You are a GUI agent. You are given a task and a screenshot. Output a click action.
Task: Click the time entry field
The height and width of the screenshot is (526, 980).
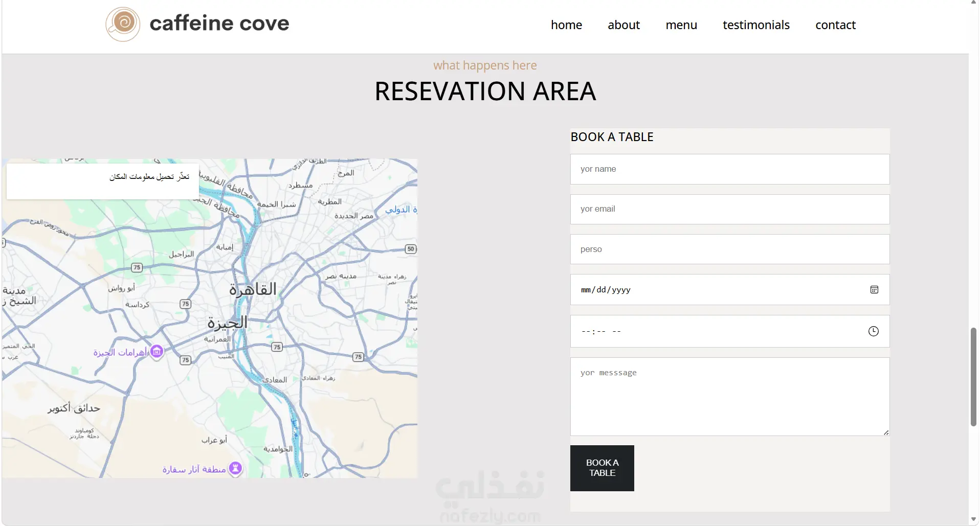click(730, 331)
